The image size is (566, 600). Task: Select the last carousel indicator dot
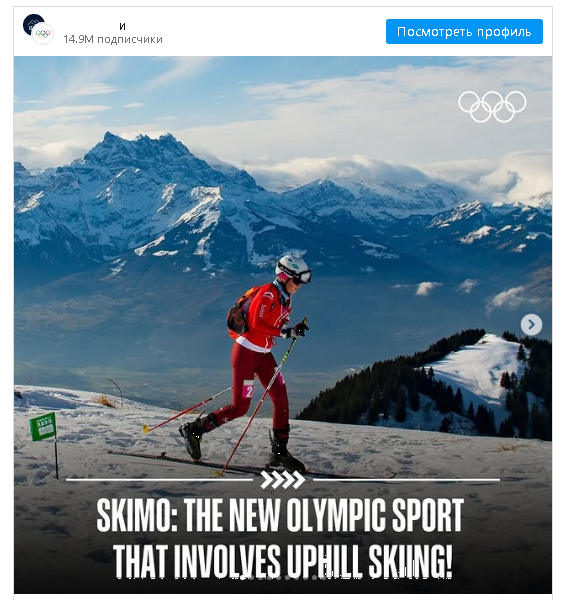click(323, 577)
